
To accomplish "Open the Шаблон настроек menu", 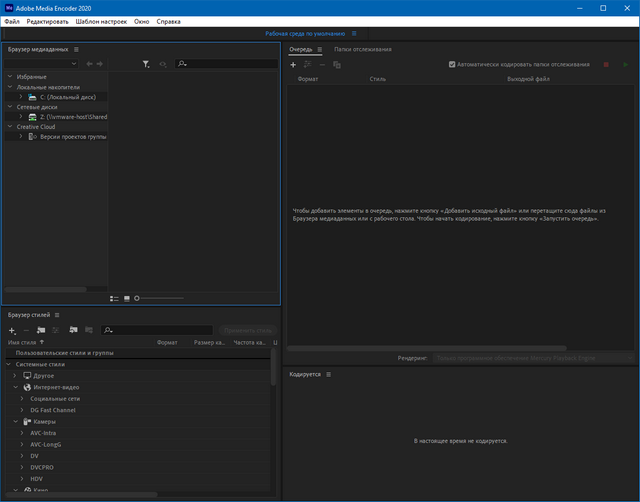I will pos(99,21).
